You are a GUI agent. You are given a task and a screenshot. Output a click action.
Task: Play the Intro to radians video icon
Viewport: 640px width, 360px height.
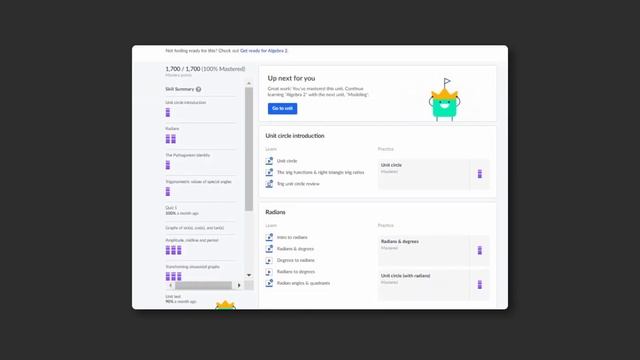pyautogui.click(x=269, y=237)
